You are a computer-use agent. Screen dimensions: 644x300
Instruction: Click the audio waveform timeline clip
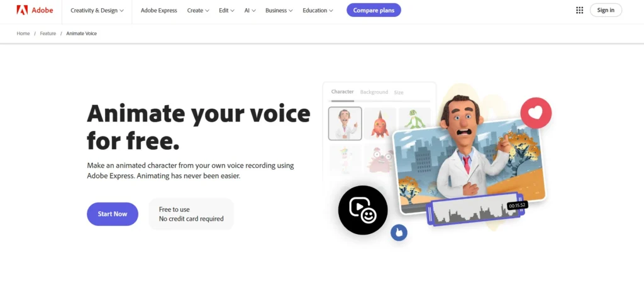[x=475, y=211]
